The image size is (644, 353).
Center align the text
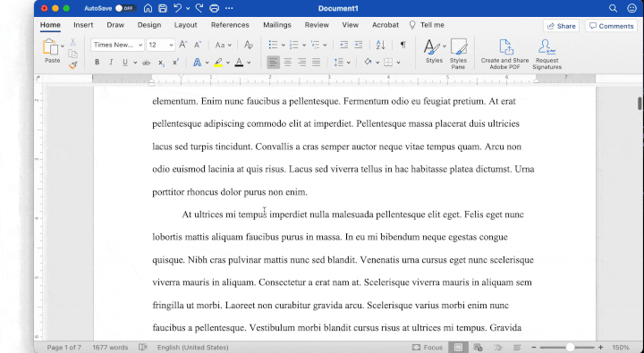[288, 63]
